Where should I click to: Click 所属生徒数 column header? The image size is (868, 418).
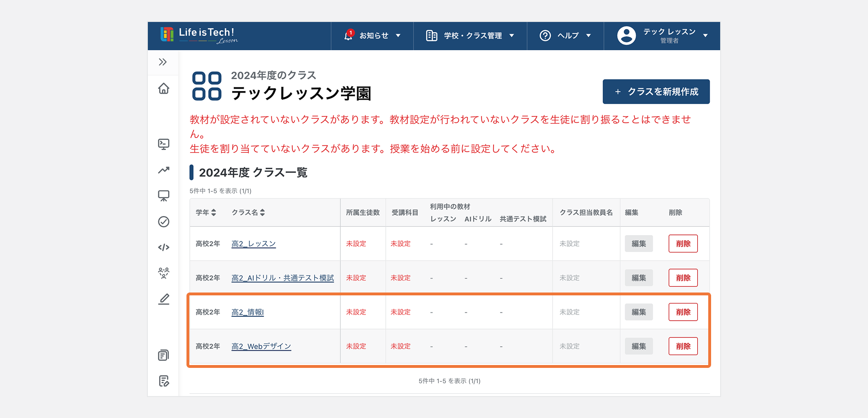point(363,213)
